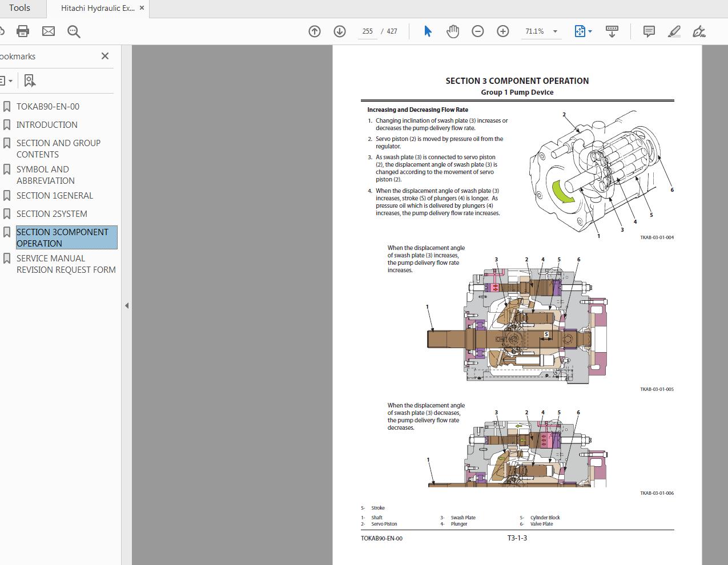Go to next page arrow
728x565 pixels.
click(x=340, y=31)
